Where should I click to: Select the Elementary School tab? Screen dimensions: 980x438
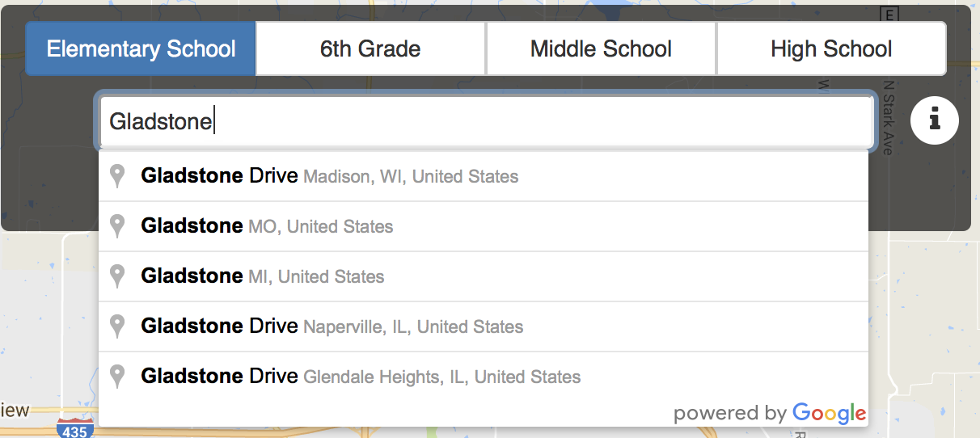coord(141,48)
